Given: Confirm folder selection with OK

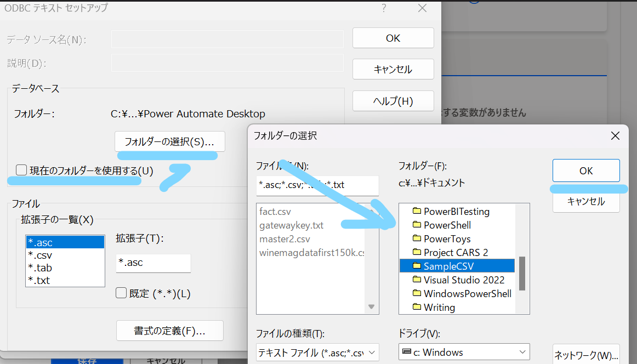Looking at the screenshot, I should tap(586, 170).
